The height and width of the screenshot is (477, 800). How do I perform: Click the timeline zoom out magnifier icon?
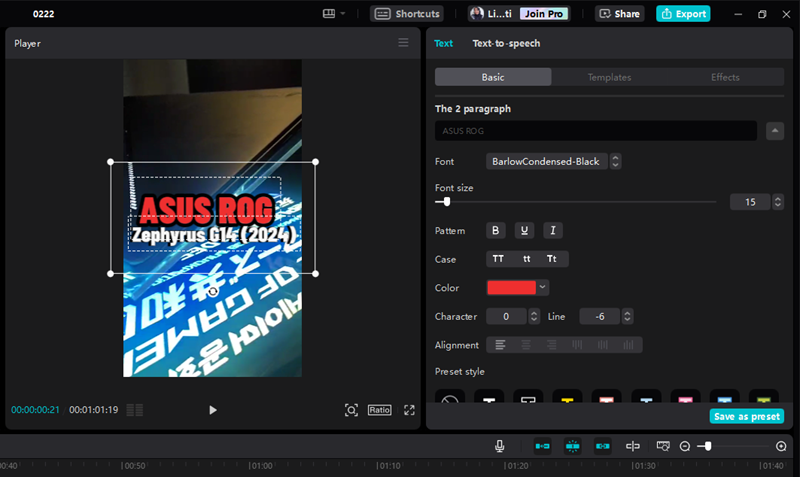685,446
